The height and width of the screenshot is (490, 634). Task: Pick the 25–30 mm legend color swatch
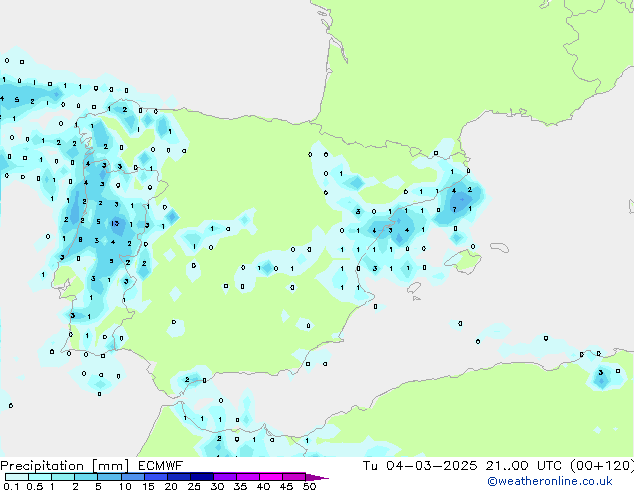pos(202,477)
